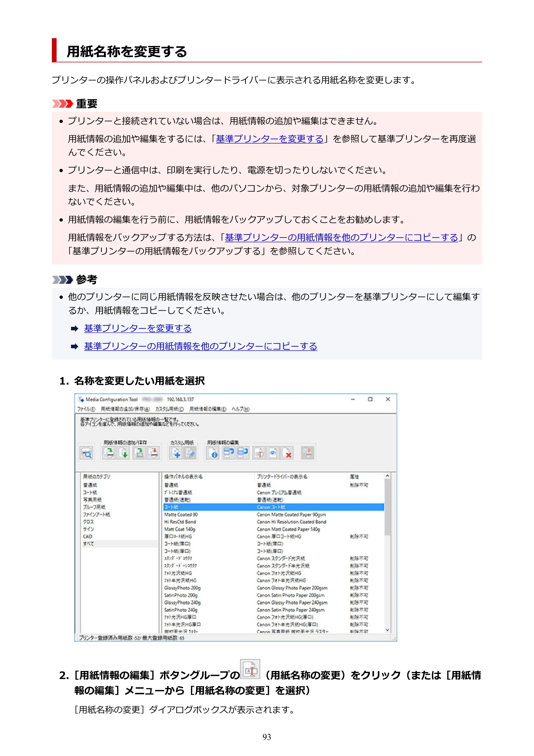Click the page with green down arrow icon
This screenshot has height=756, width=534.
coord(124,453)
